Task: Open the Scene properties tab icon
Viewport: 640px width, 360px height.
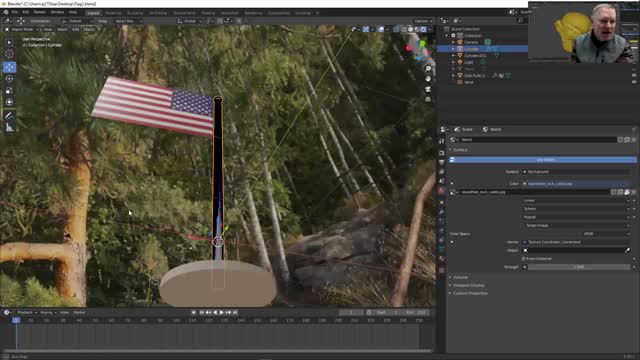Action: click(x=442, y=181)
